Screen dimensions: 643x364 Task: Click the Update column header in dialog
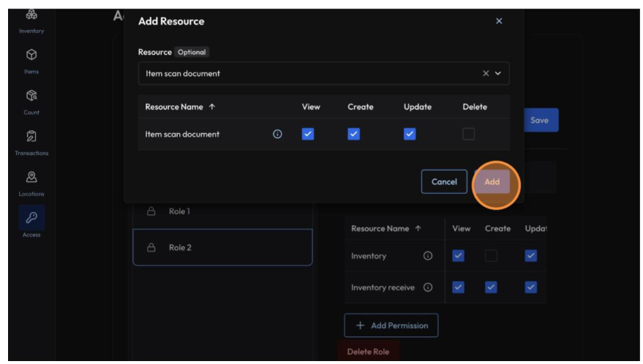pos(418,107)
